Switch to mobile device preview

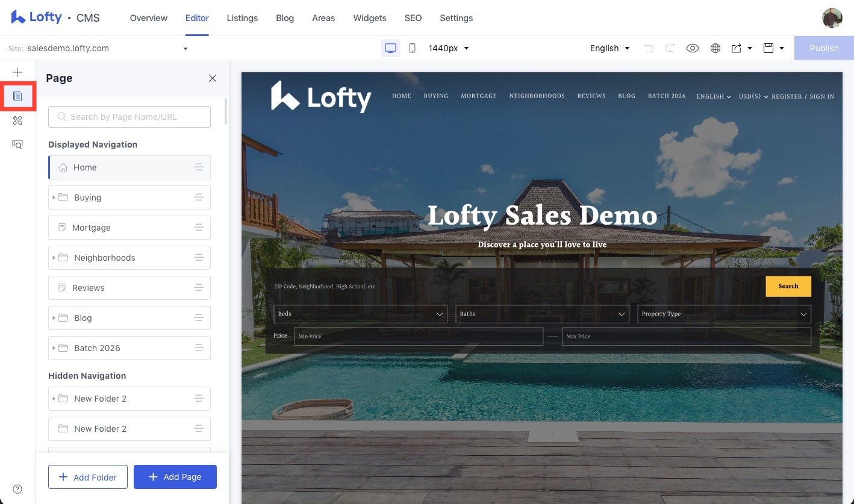pyautogui.click(x=412, y=48)
